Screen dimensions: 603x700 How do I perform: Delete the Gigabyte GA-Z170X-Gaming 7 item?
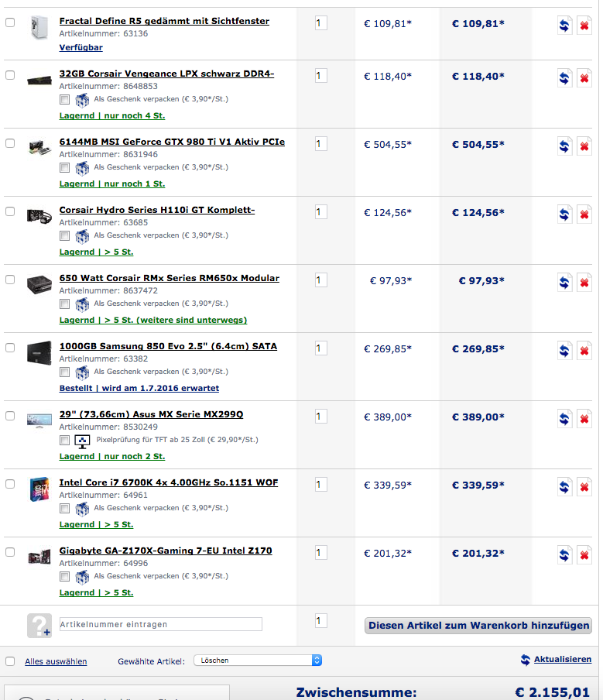click(x=584, y=555)
